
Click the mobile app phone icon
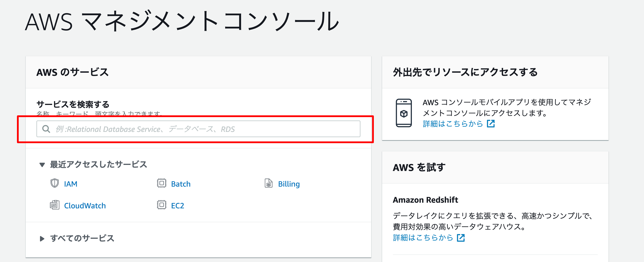pyautogui.click(x=403, y=113)
